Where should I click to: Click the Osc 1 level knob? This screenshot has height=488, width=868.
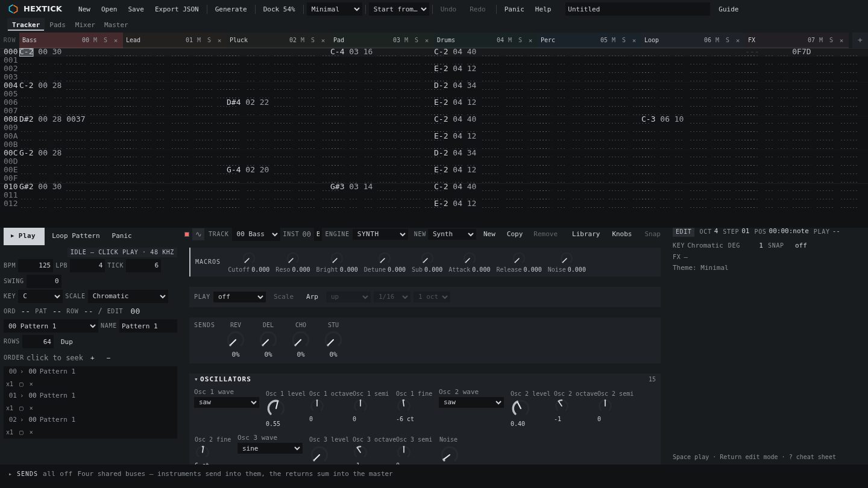(275, 408)
